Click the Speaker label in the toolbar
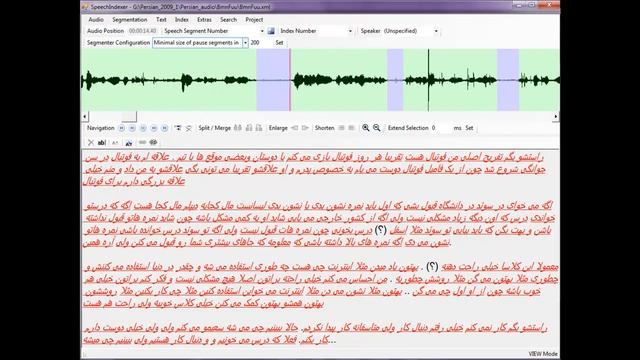The height and width of the screenshot is (360, 640). point(370,31)
